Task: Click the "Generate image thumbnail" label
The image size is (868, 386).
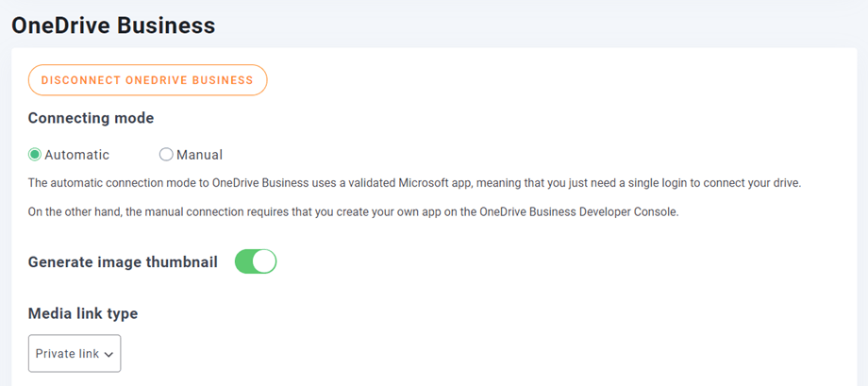Action: pos(123,261)
